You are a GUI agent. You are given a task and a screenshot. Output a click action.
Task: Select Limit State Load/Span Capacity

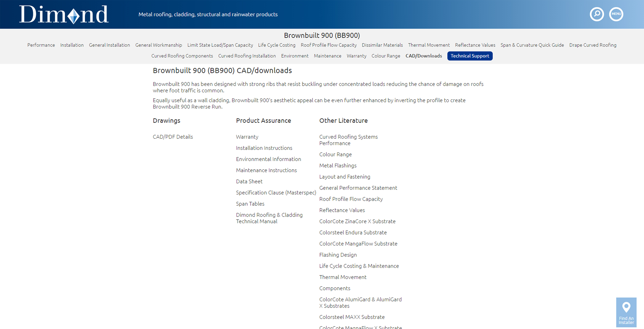(x=220, y=45)
